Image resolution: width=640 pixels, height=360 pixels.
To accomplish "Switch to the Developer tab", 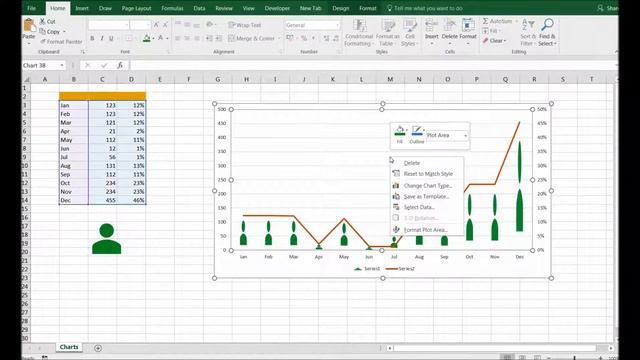I will click(x=277, y=8).
